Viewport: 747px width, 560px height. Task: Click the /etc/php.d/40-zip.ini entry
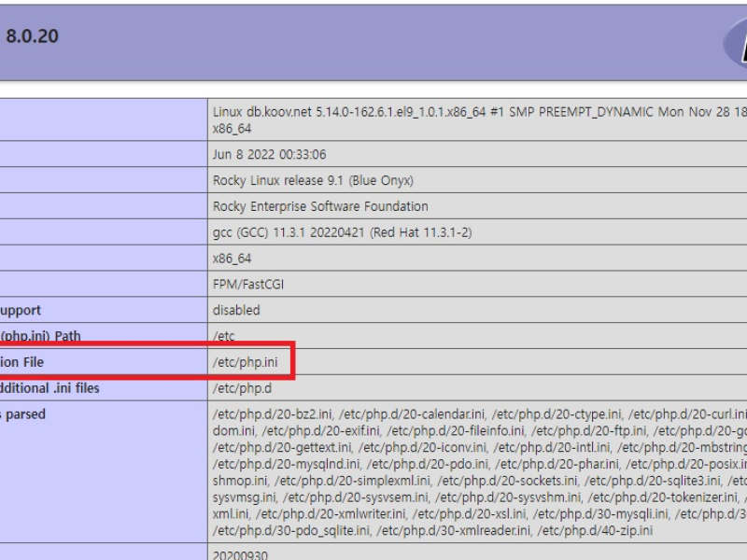(x=595, y=530)
